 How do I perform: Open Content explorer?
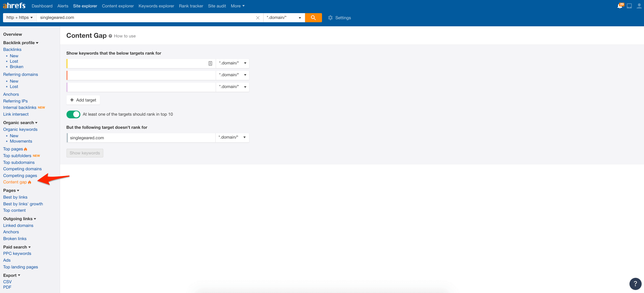pos(118,6)
